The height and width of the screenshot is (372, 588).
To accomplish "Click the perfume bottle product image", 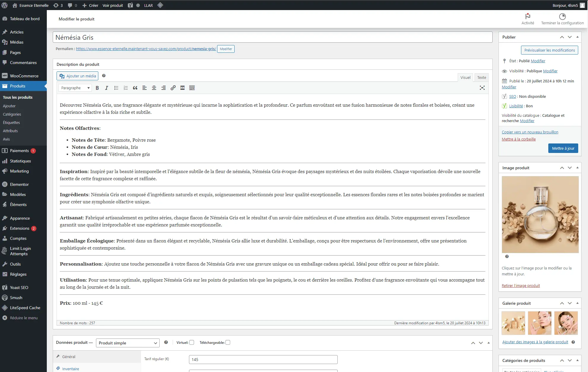I will [540, 215].
